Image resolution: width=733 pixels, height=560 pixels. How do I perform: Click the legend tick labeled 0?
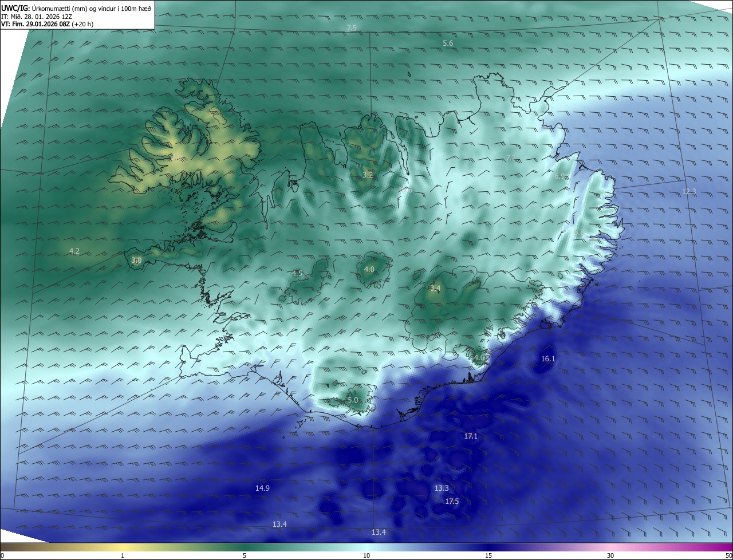tap(2, 555)
